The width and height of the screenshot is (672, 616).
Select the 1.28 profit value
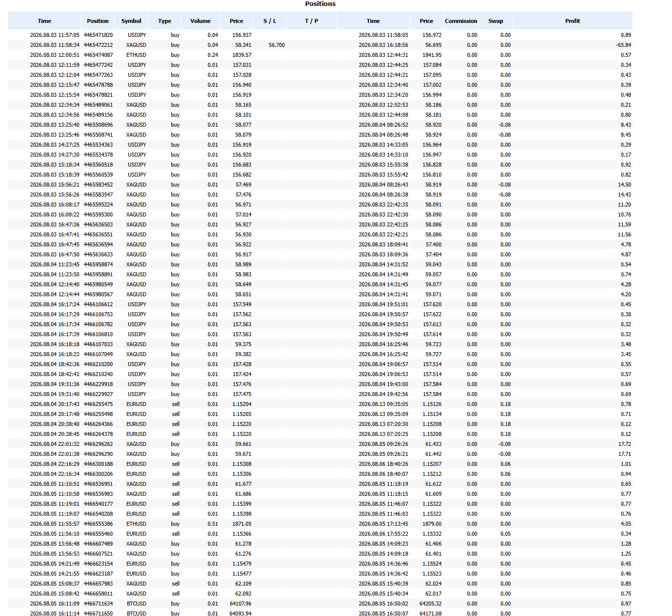(x=626, y=544)
